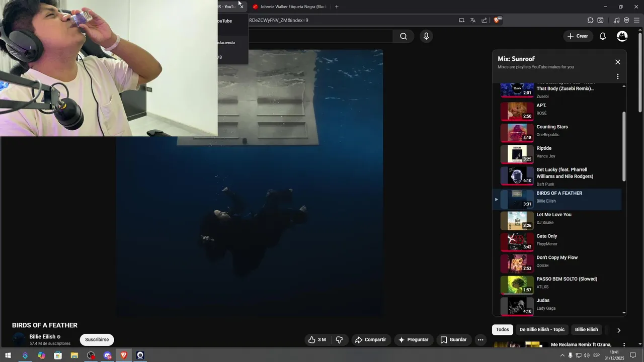Open Brave Shields lion icon
Image resolution: width=644 pixels, height=362 pixels.
click(497, 20)
